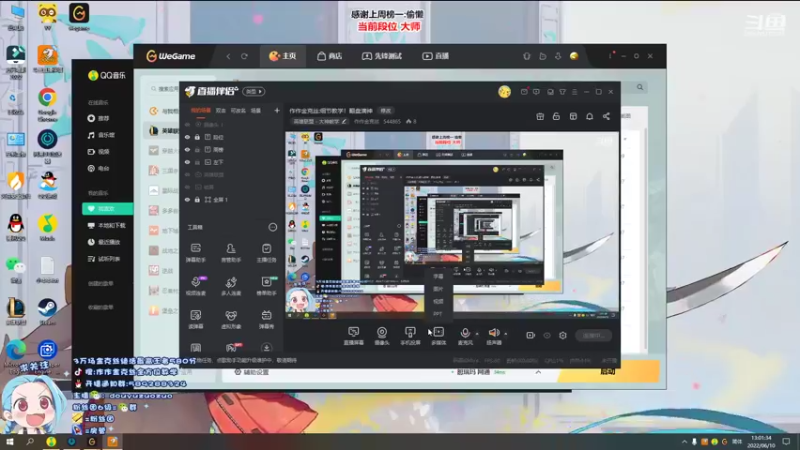Edit stream category pencil icon

coord(344,121)
